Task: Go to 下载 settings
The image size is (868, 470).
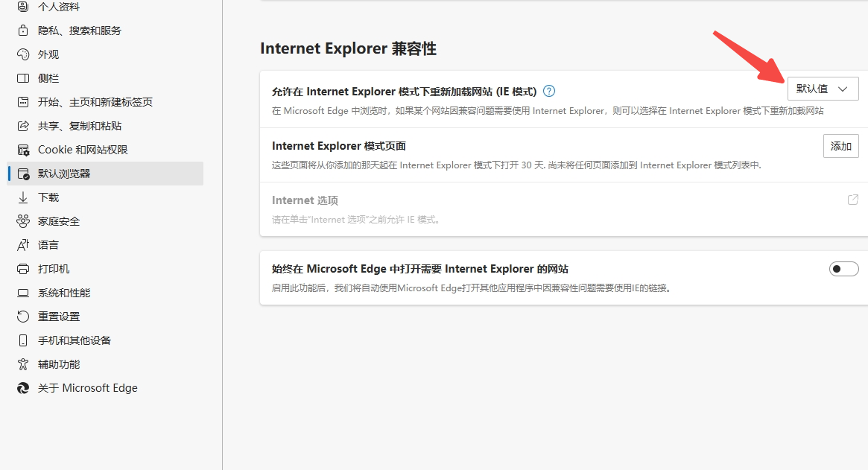Action: tap(105, 197)
